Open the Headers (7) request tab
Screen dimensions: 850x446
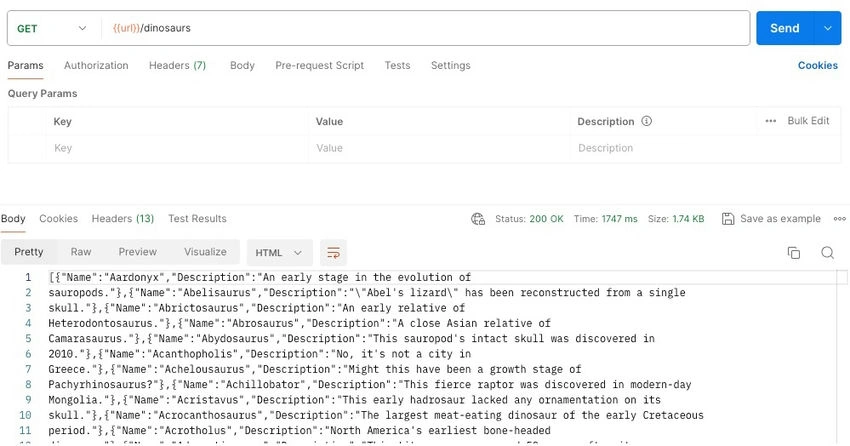coord(177,66)
